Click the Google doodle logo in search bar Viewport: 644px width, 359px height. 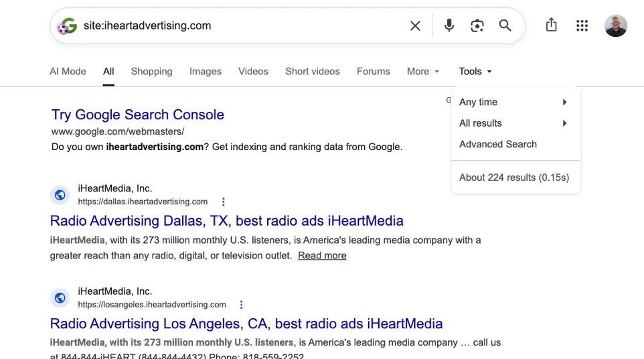pyautogui.click(x=67, y=26)
